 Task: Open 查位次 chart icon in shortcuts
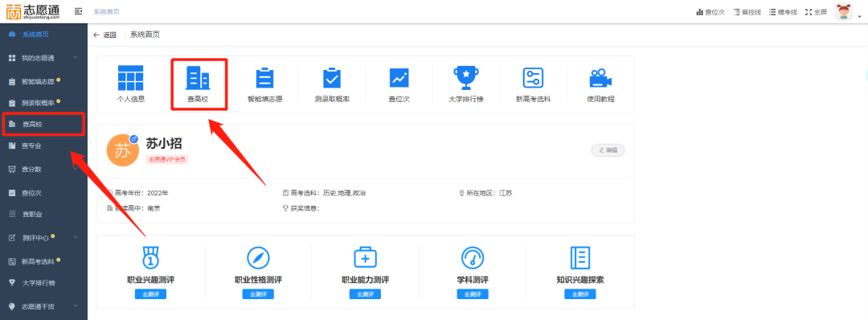click(x=399, y=78)
